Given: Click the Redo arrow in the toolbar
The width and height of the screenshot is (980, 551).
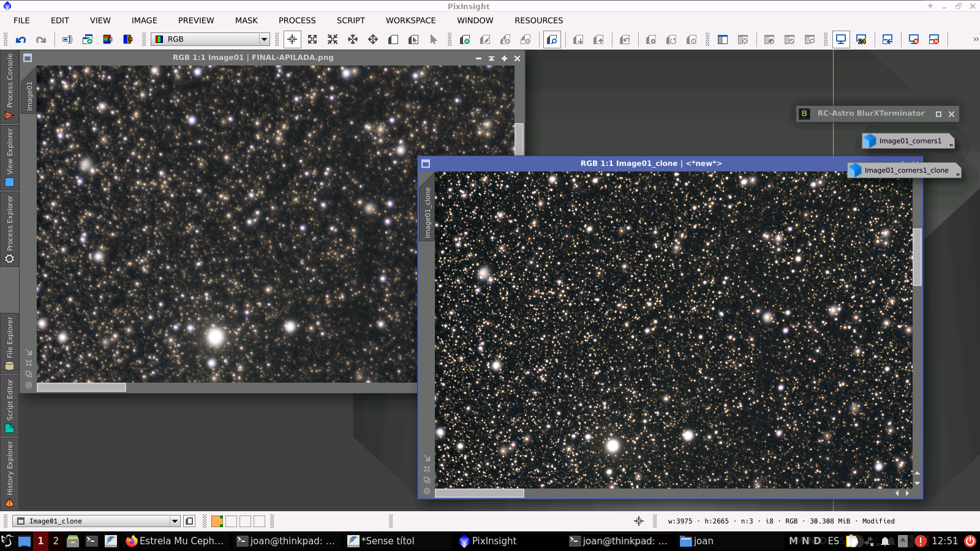Looking at the screenshot, I should click(41, 40).
